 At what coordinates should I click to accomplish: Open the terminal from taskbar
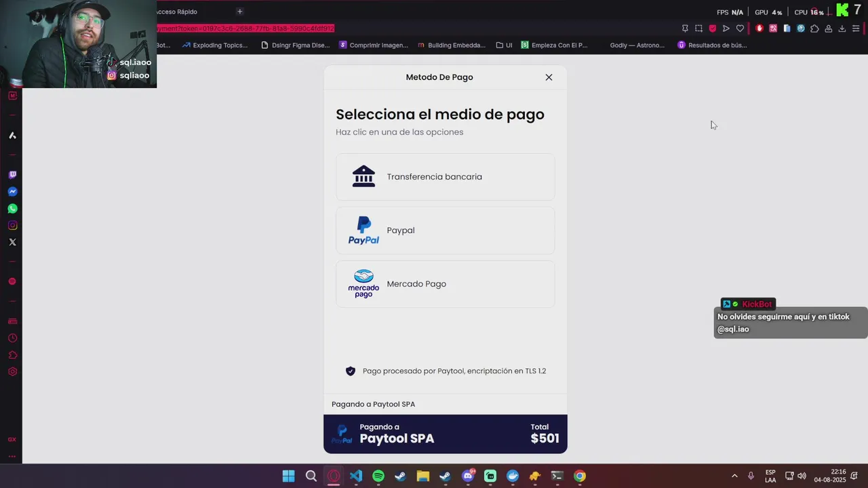[557, 476]
